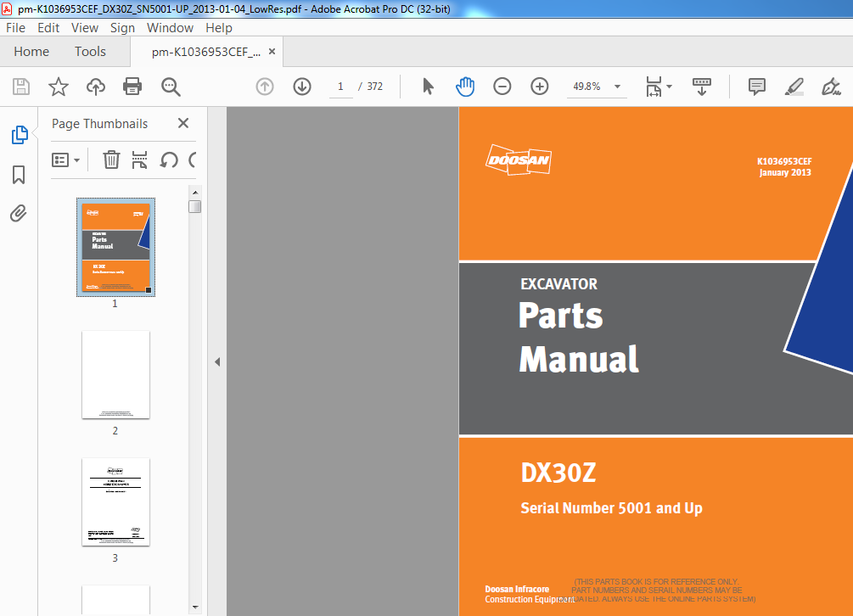Click the current page number field
This screenshot has width=853, height=616.
click(x=341, y=87)
